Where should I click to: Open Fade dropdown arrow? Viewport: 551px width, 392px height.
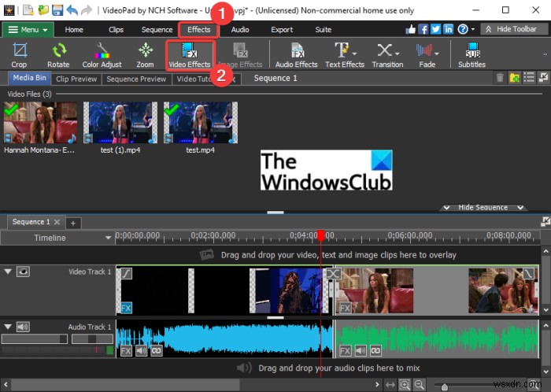[437, 54]
